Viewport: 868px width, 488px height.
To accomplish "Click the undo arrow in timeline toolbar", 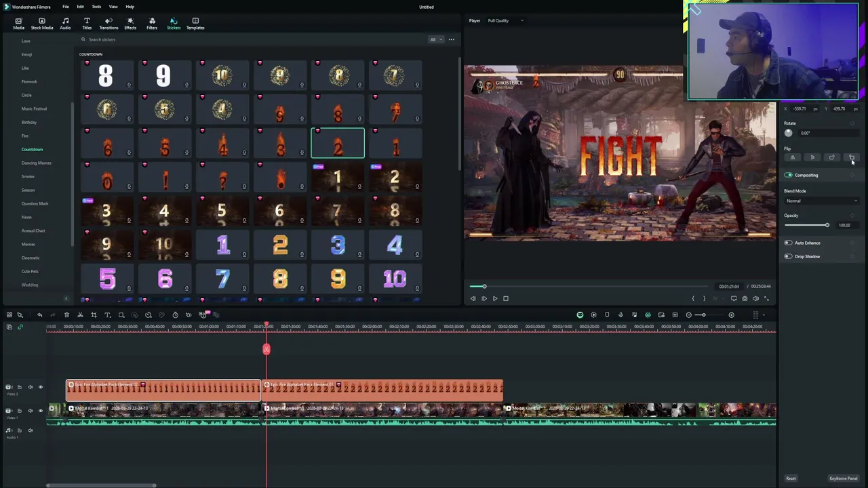I will click(x=39, y=314).
